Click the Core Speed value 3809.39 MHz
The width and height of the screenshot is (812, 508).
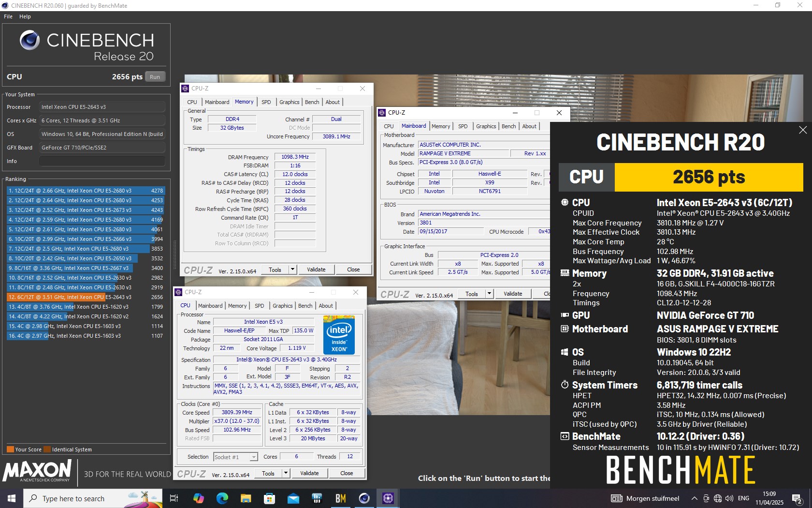(237, 413)
